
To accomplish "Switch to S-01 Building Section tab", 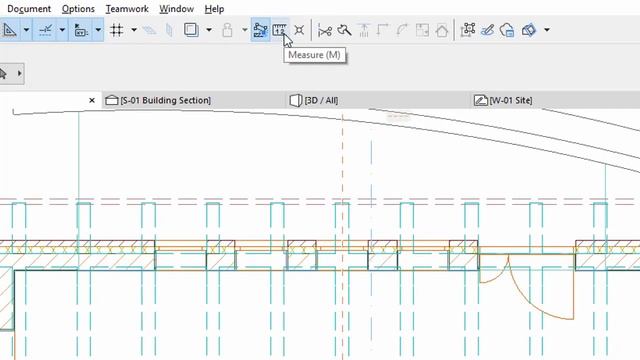I will tap(158, 100).
